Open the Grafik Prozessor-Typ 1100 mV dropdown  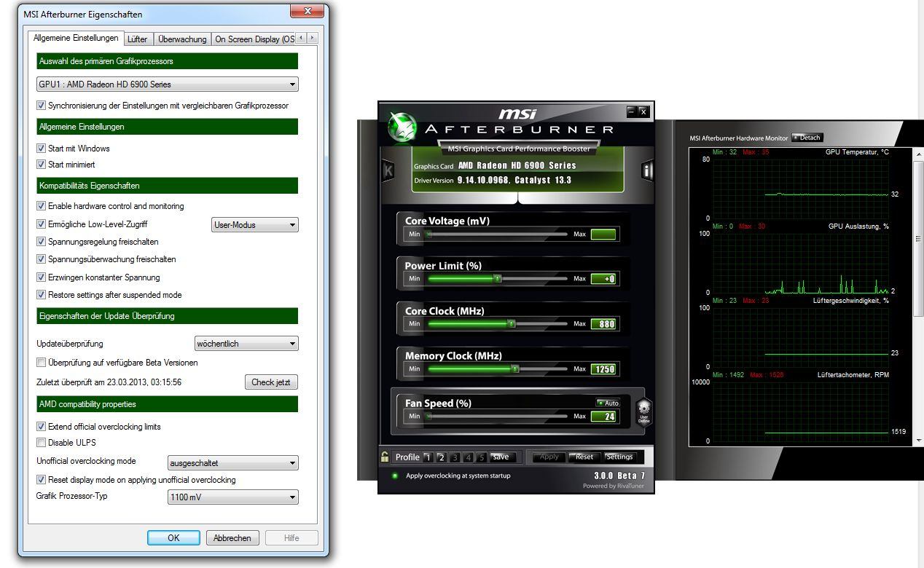232,498
